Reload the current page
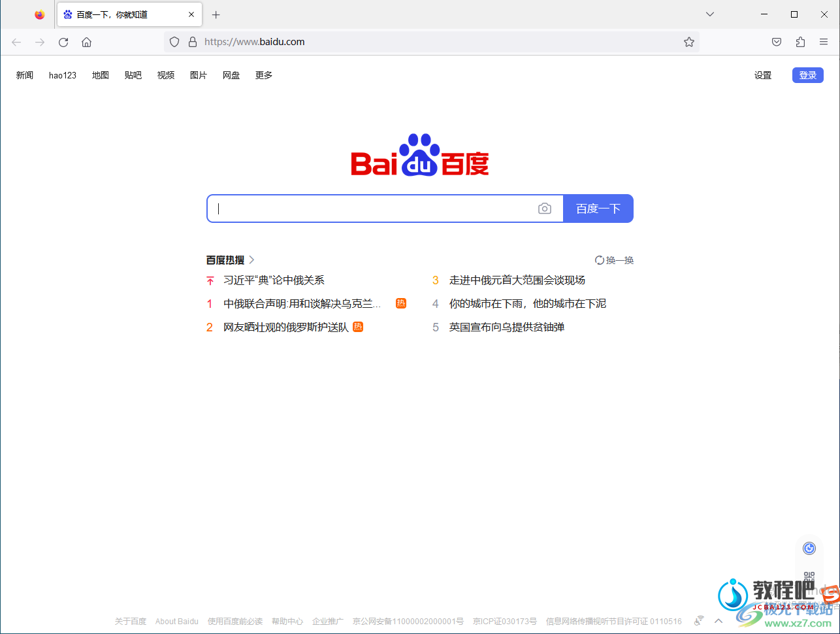 (63, 42)
